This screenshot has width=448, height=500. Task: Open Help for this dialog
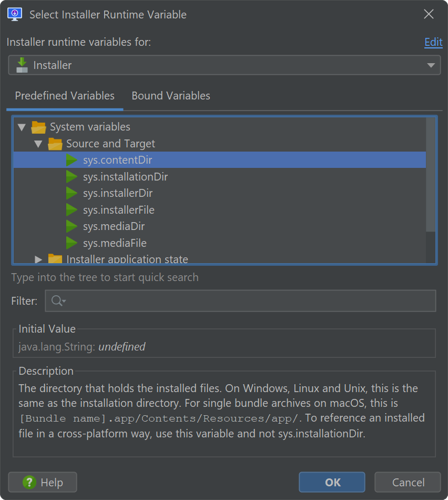pos(43,482)
